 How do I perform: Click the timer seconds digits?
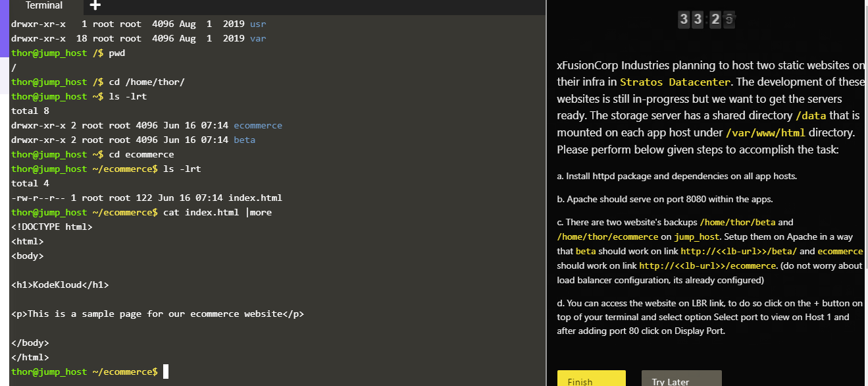click(x=722, y=19)
